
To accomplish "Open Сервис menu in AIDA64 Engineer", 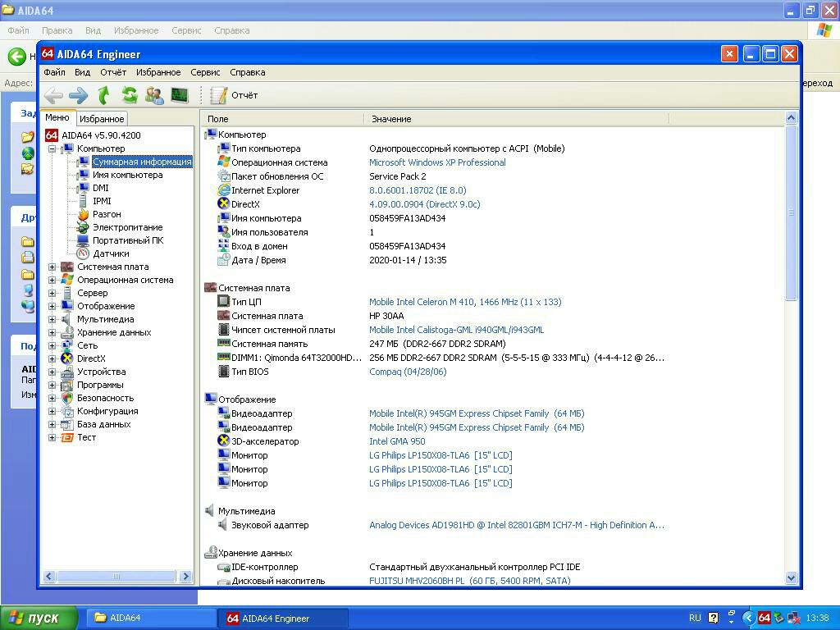I will point(205,72).
